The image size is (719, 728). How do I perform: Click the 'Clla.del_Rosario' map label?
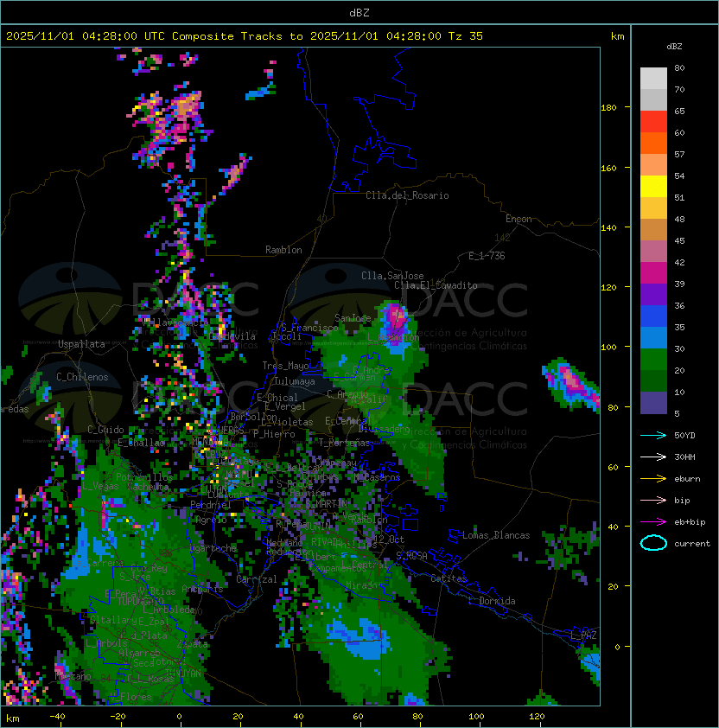coord(407,195)
